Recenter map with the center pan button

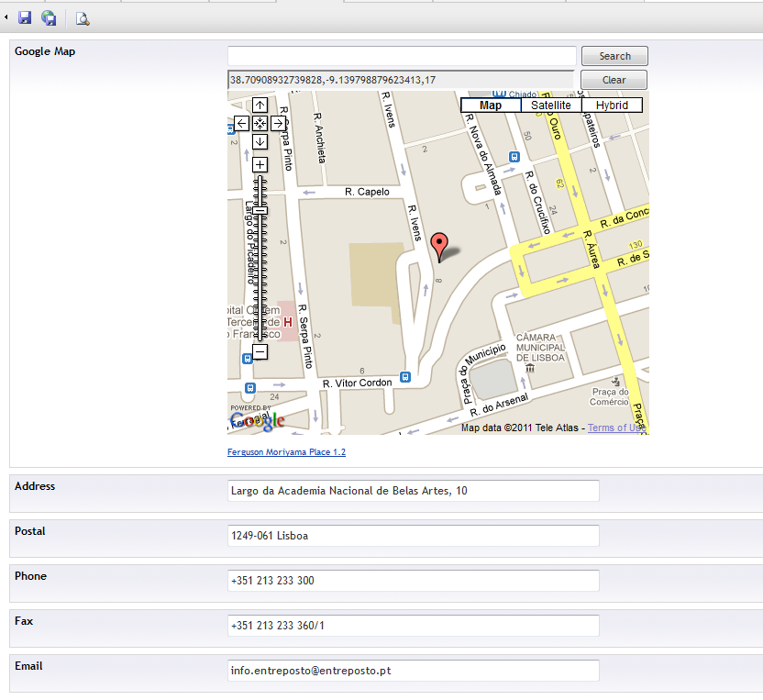[260, 123]
